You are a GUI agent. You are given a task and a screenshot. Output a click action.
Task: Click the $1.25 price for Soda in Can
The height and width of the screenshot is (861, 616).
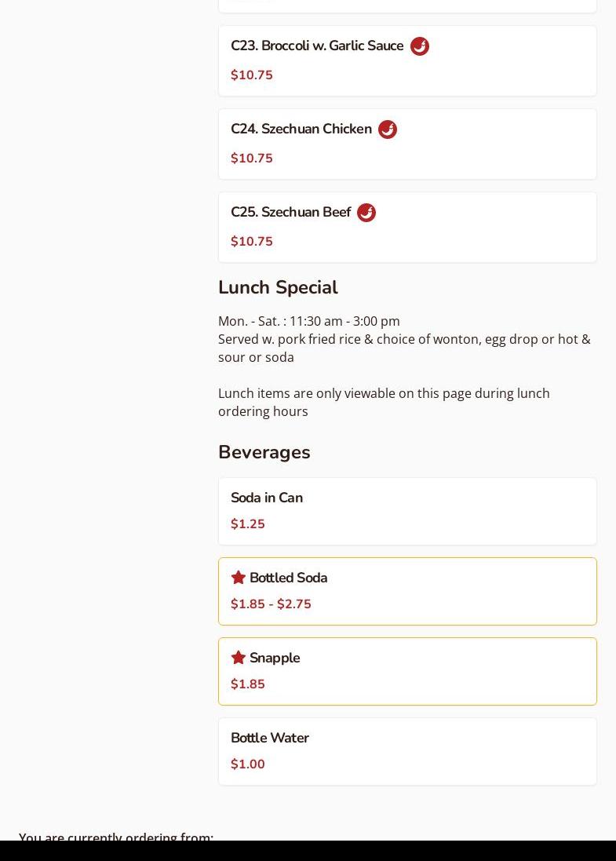click(x=248, y=524)
